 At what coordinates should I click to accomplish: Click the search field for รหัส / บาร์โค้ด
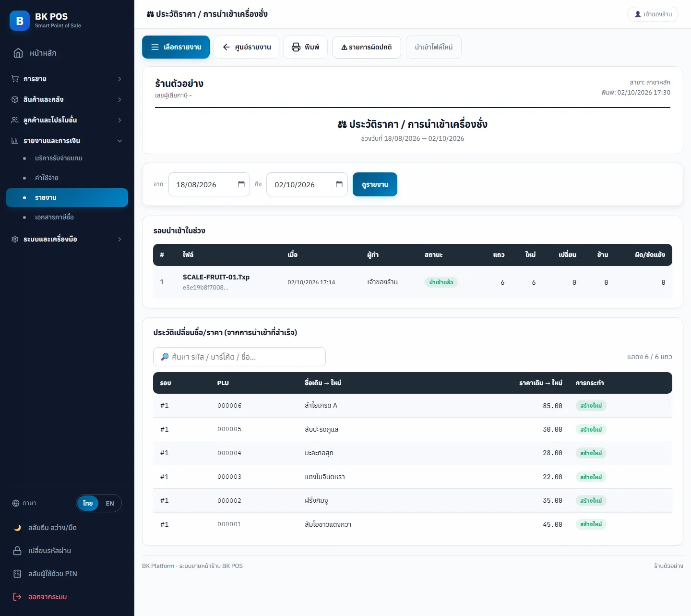click(x=239, y=357)
